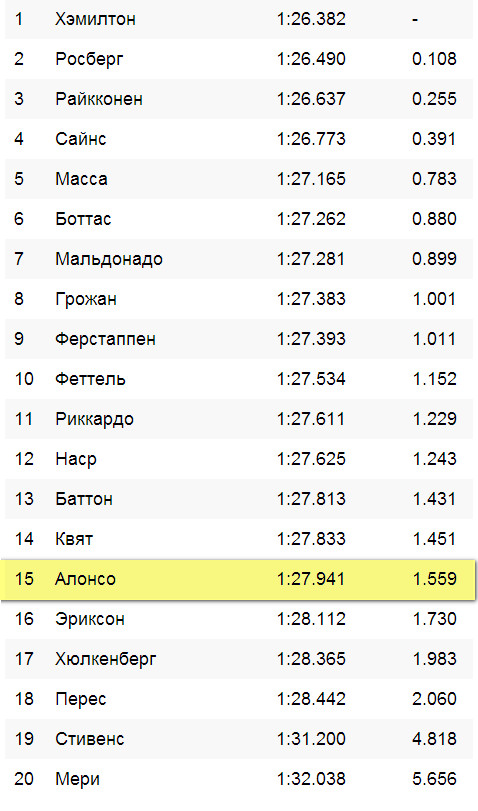The image size is (478, 811).
Task: Select the Баттон driver name
Action: pos(84,499)
